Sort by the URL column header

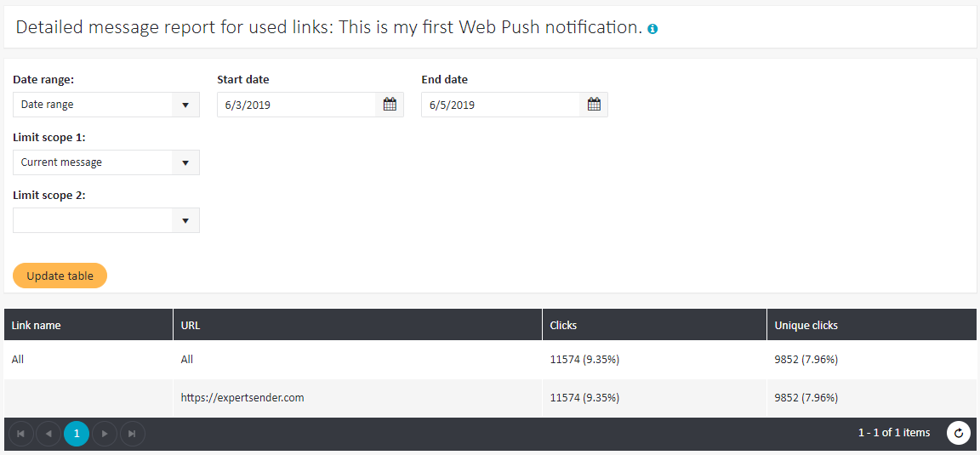pos(191,325)
